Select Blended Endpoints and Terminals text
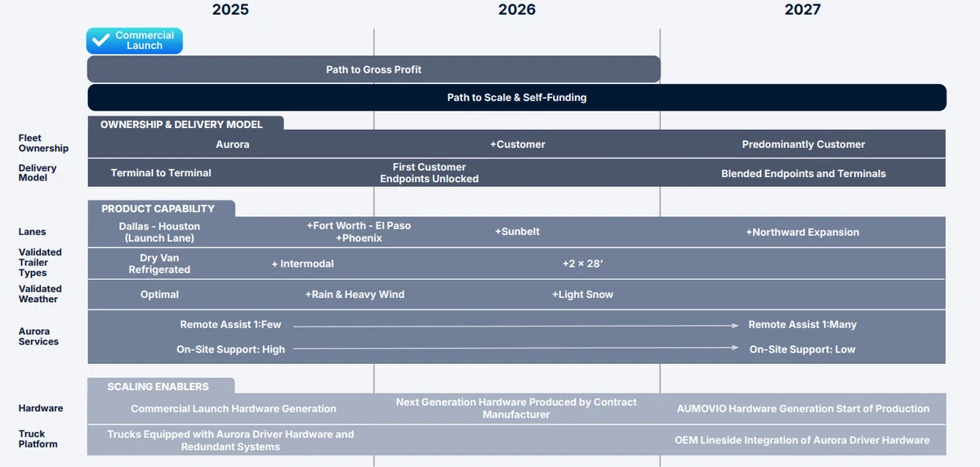 [804, 174]
